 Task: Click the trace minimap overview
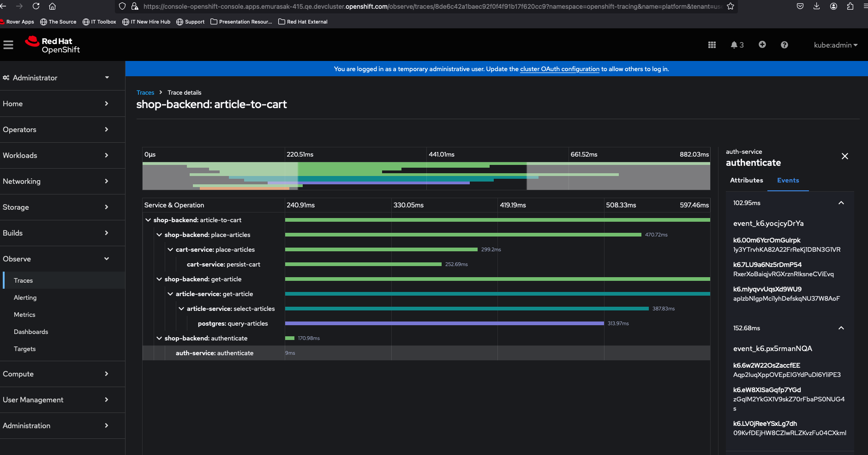coord(426,176)
